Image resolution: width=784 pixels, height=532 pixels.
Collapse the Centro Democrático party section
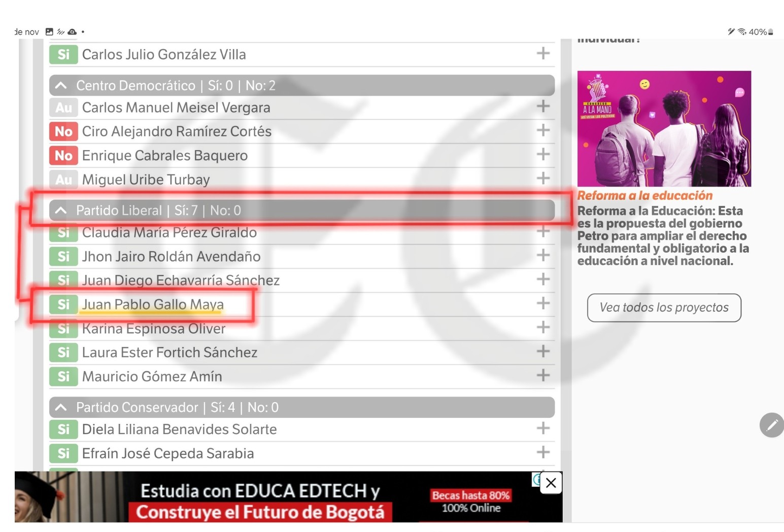click(61, 85)
